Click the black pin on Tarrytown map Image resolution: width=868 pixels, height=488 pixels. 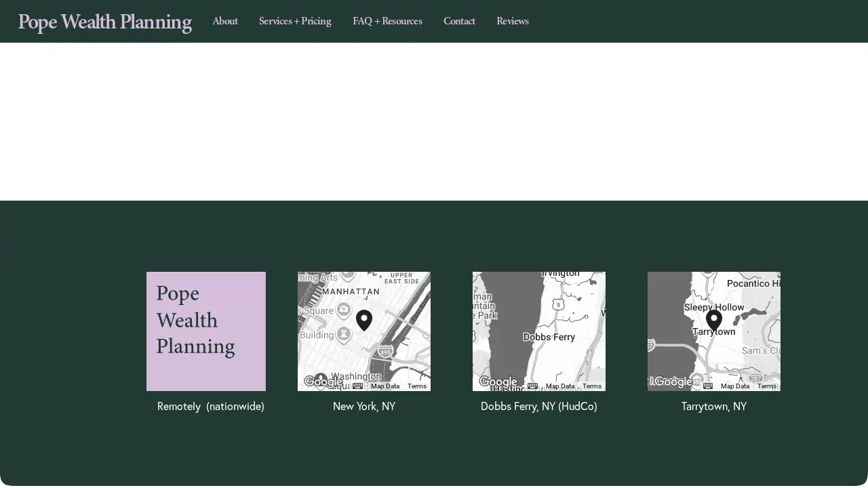point(714,320)
